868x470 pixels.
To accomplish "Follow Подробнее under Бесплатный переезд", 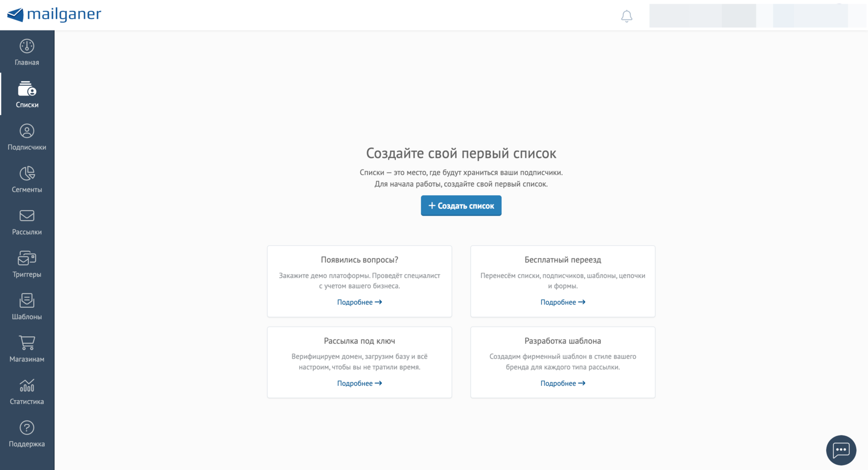I will pyautogui.click(x=563, y=302).
